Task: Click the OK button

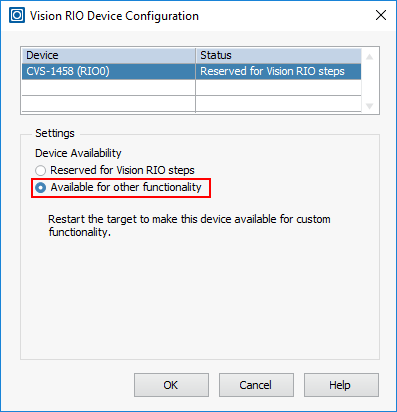Action: click(171, 385)
